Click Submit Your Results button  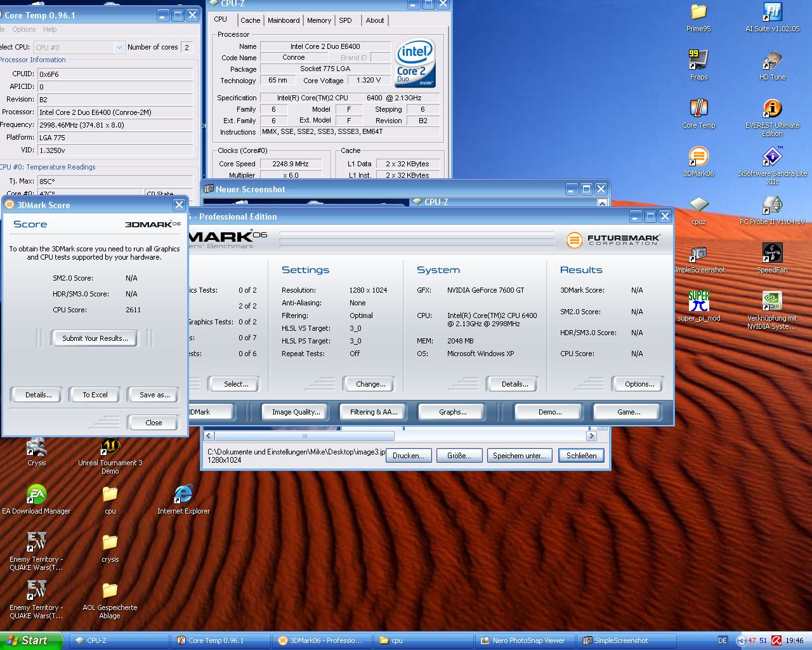click(95, 338)
